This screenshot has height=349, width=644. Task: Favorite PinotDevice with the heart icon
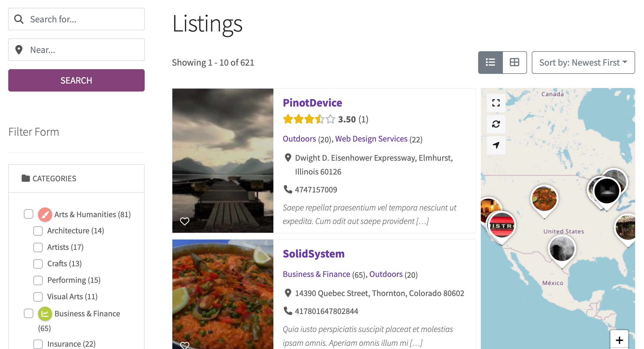tap(185, 221)
